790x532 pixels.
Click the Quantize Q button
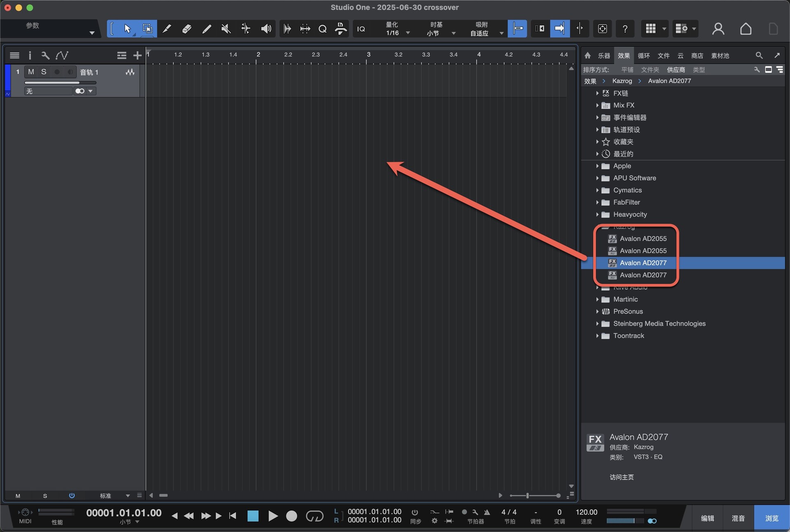pyautogui.click(x=323, y=29)
